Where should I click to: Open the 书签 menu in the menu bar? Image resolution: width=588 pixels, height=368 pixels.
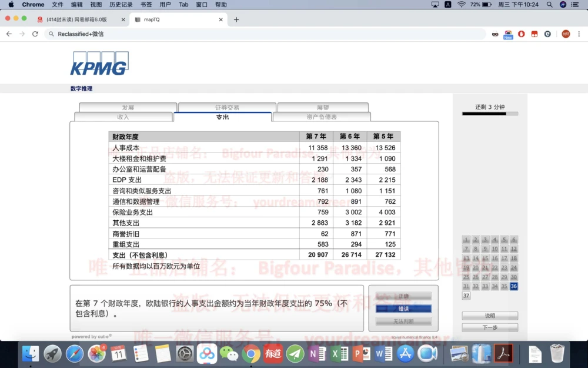coord(146,5)
